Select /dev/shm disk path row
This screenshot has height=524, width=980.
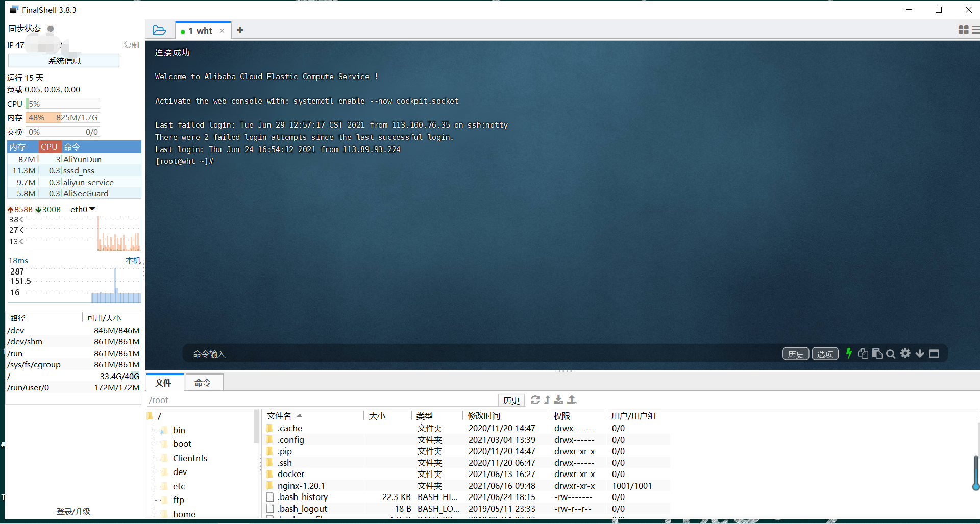point(73,342)
